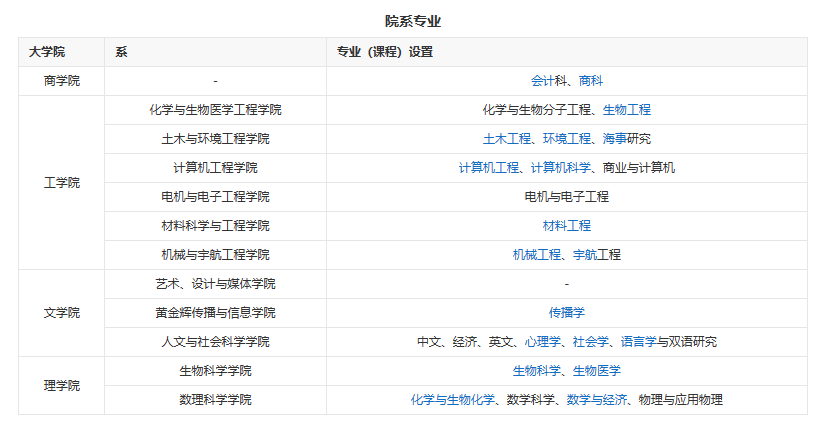Select the 工学院 row cell
Screen dimensions: 825x428
61,183
